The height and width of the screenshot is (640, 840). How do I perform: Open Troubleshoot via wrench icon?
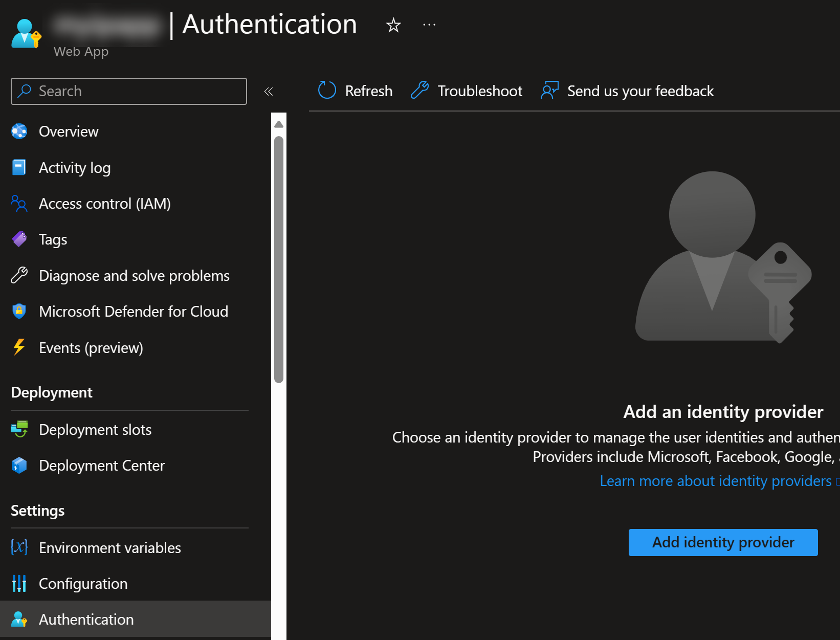(x=419, y=90)
